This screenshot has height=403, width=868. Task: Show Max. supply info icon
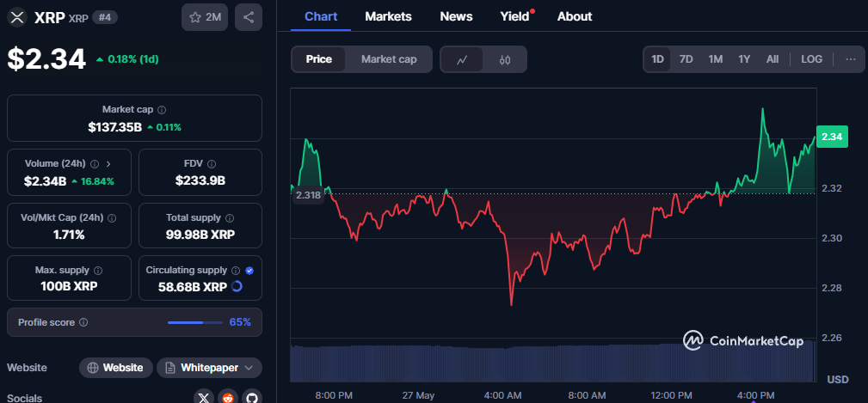(98, 271)
